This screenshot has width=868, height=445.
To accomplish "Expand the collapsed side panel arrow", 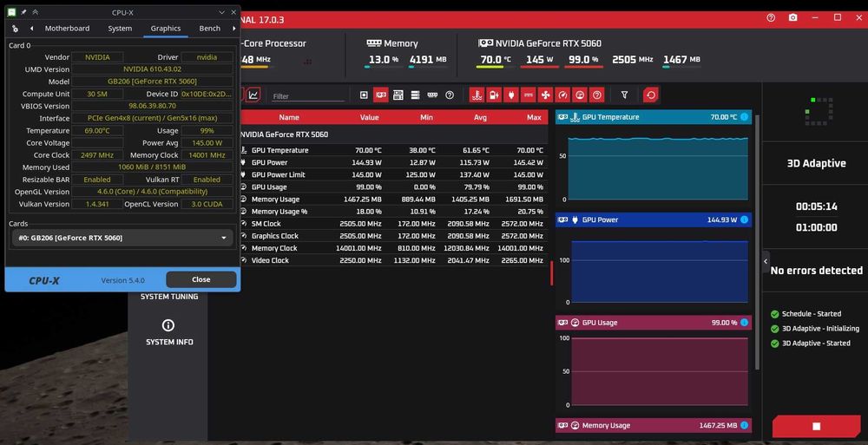I will click(766, 261).
